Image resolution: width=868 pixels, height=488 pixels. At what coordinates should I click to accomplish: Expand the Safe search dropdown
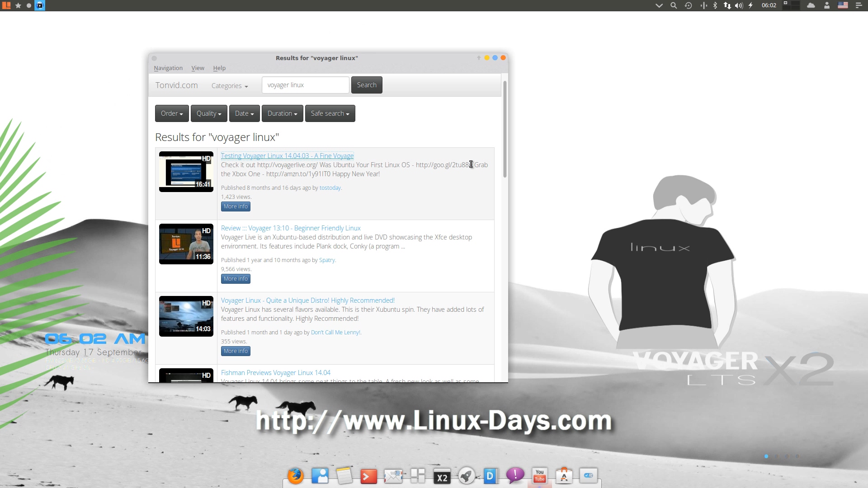(x=330, y=113)
